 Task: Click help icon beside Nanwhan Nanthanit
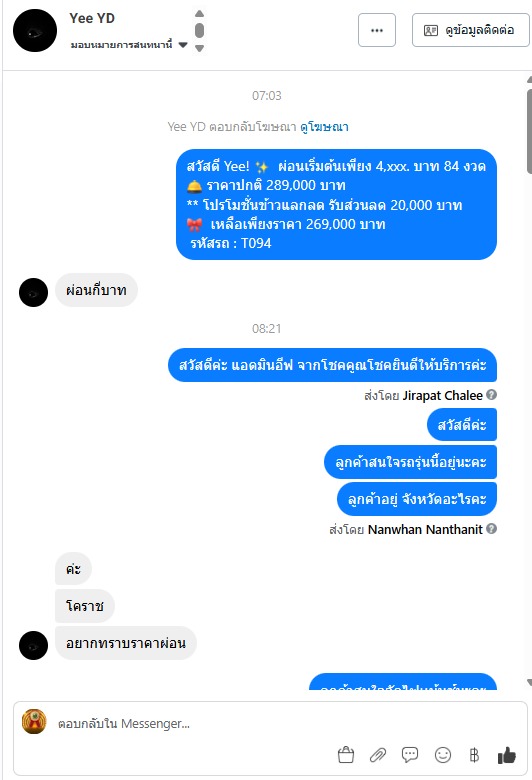491,528
